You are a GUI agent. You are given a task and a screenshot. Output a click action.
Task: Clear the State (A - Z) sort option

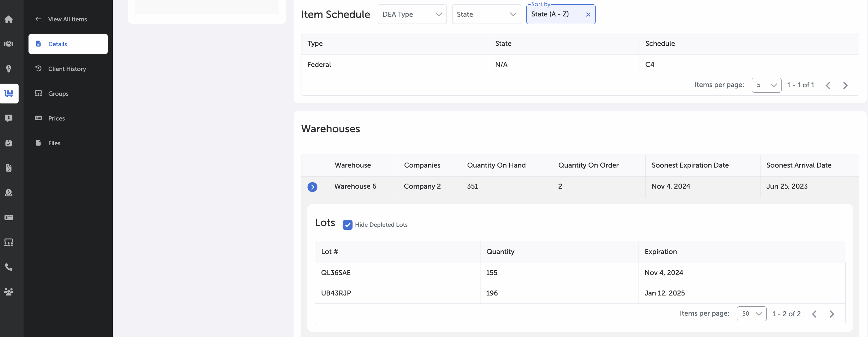click(588, 15)
